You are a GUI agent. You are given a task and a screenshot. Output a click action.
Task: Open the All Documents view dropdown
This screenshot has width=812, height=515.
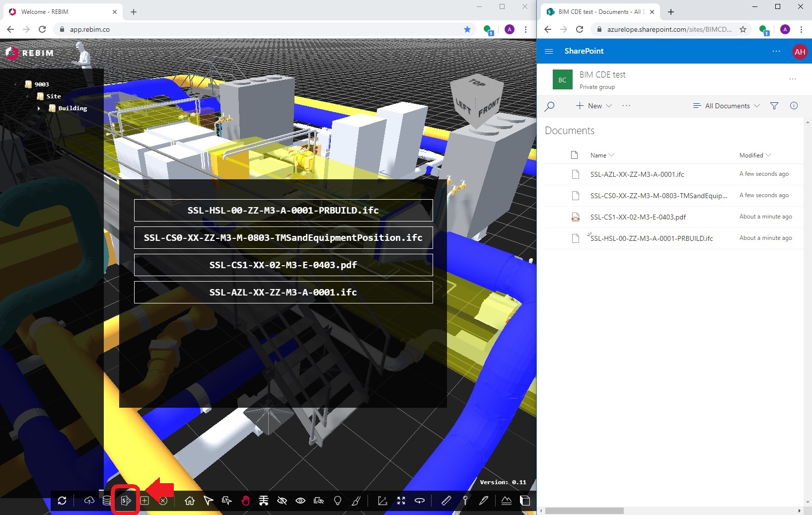click(726, 106)
